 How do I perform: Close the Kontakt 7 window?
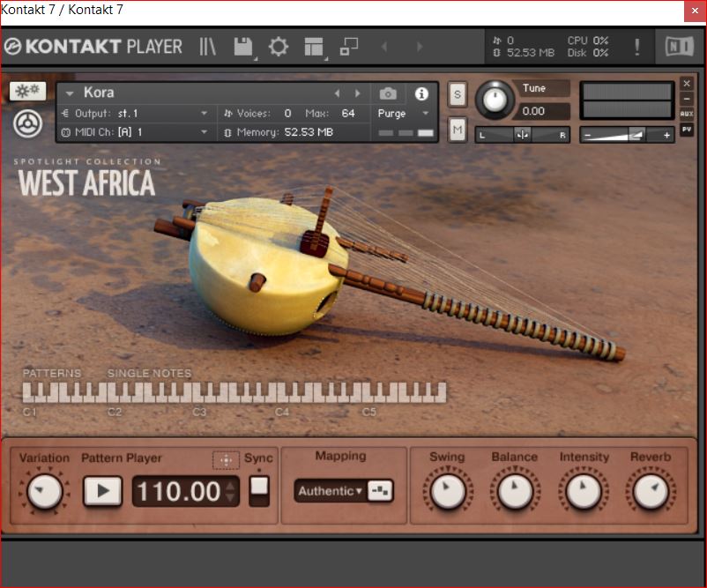pyautogui.click(x=695, y=11)
